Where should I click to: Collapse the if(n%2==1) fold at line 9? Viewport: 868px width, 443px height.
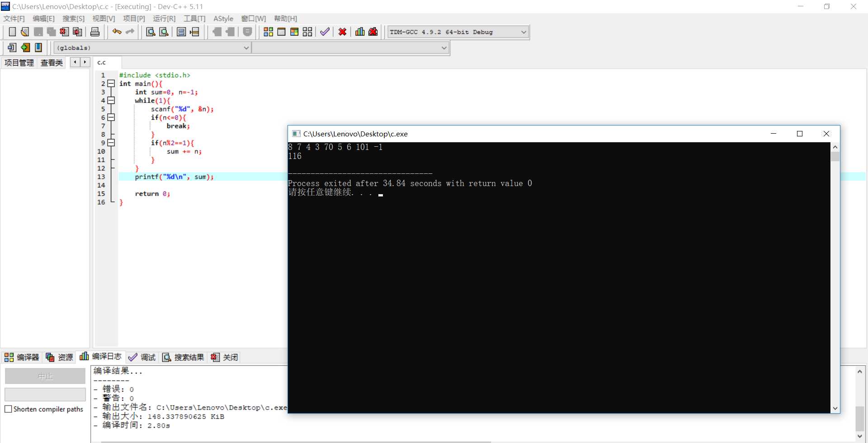[x=111, y=143]
